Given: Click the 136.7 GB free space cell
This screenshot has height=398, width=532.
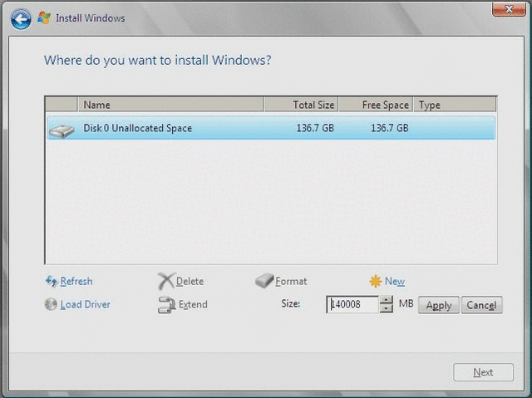Looking at the screenshot, I should pyautogui.click(x=390, y=128).
